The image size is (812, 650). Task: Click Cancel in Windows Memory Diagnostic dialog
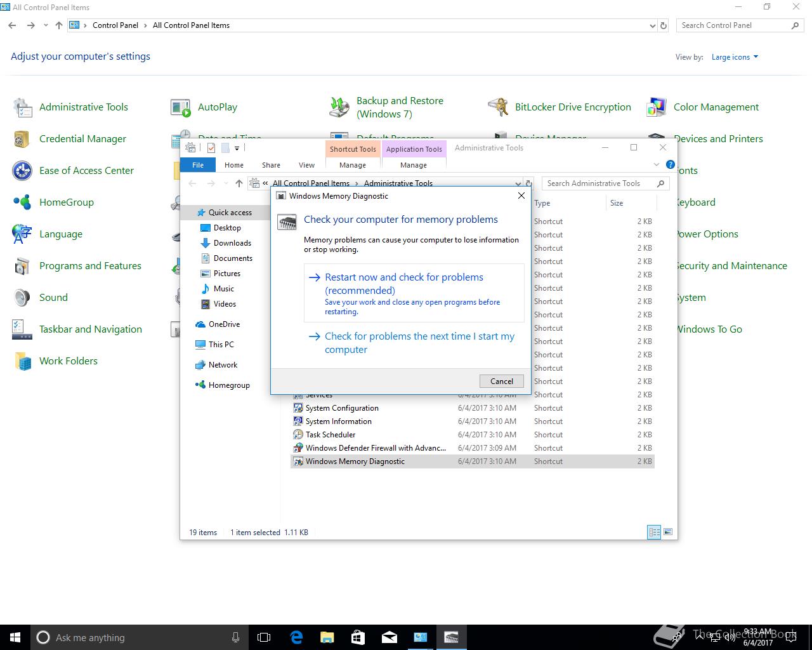pyautogui.click(x=502, y=381)
